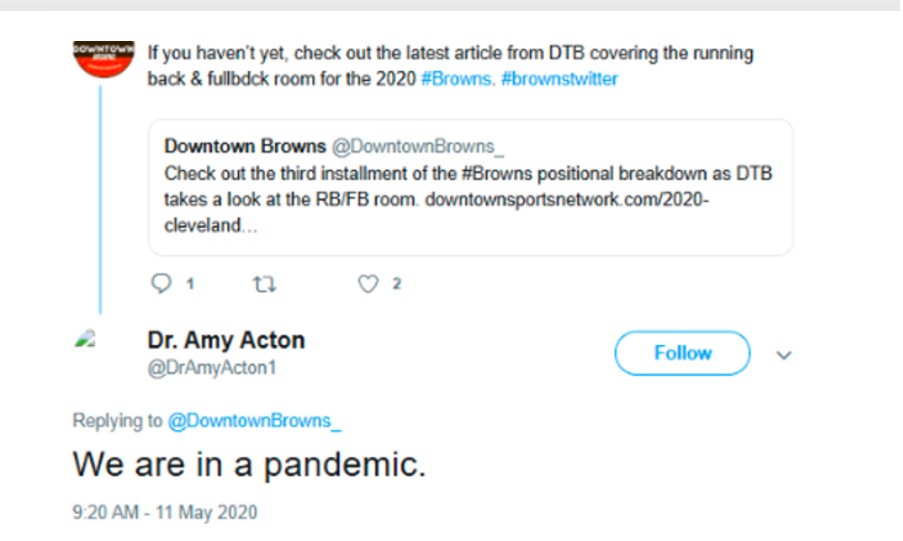Open Dr. Amy Acton's profile name
Viewport: 903px width, 541px height.
(225, 340)
